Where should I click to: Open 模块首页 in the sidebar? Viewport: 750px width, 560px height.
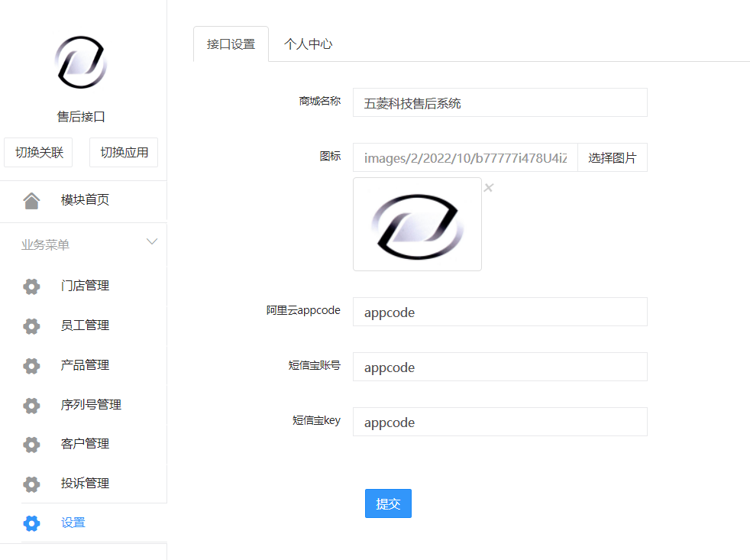pyautogui.click(x=83, y=200)
